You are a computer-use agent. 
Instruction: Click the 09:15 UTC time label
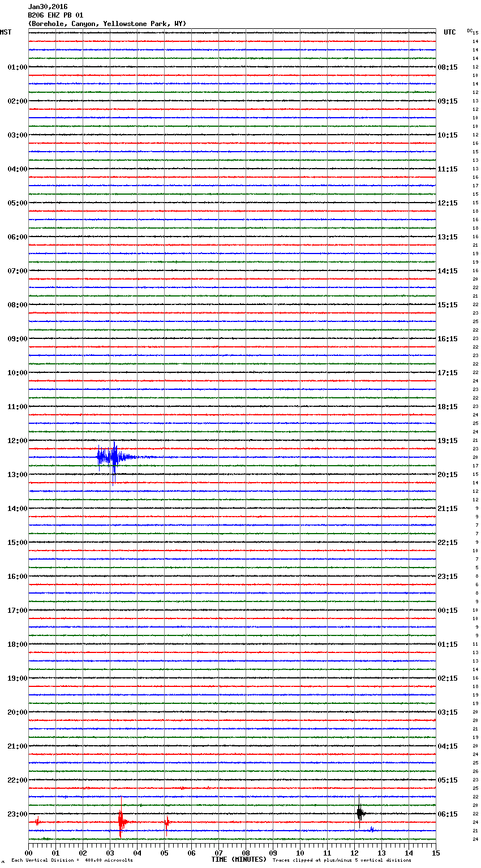coord(448,101)
